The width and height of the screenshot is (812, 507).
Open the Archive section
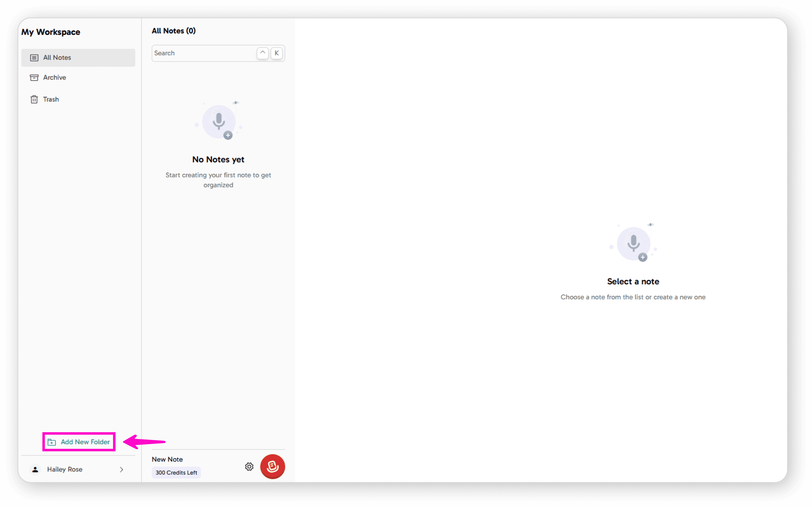[55, 78]
